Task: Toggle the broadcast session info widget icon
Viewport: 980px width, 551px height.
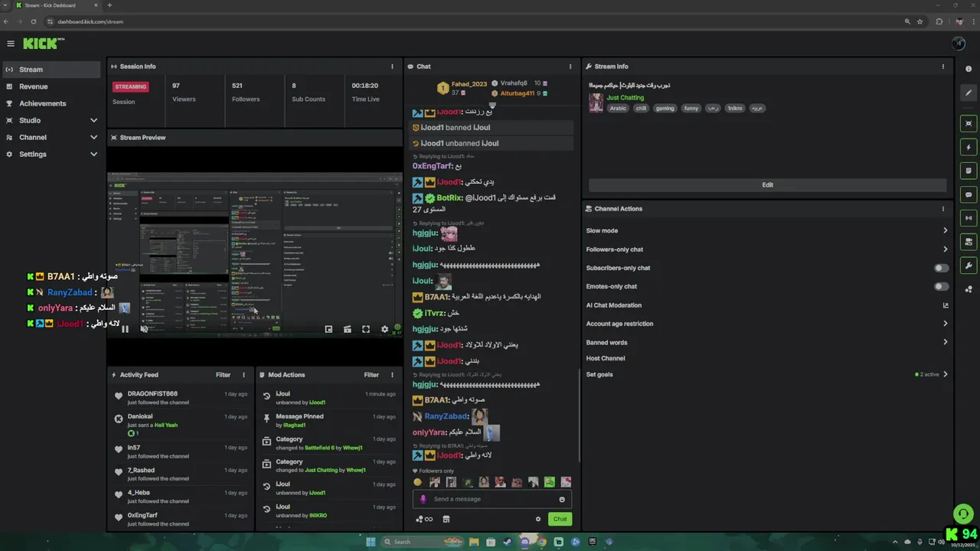Action: (x=969, y=218)
